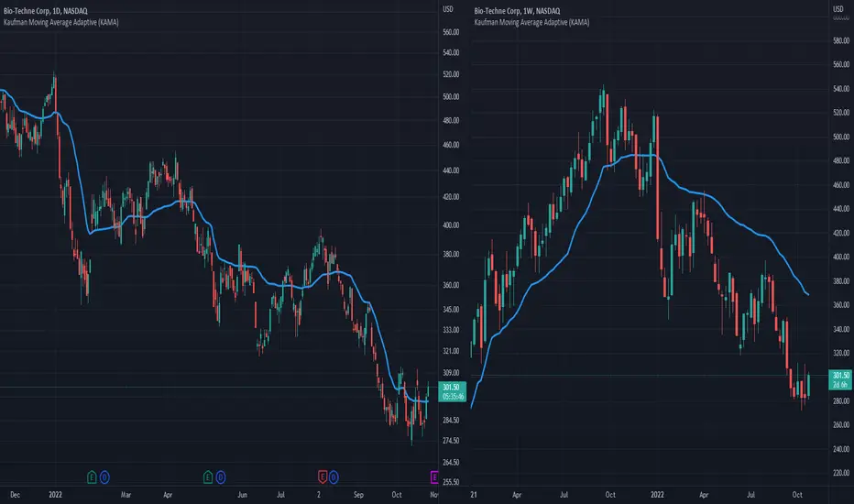Click 240.00 on the weekly price axis
The height and width of the screenshot is (504, 854).
(841, 449)
